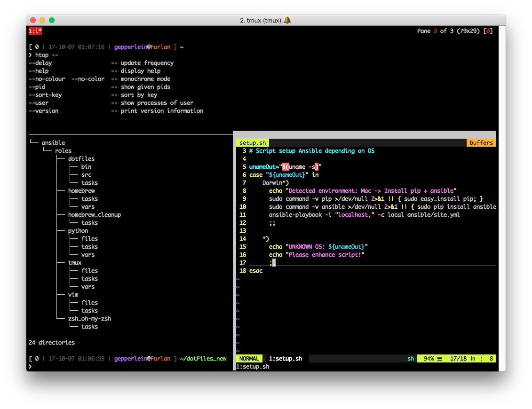The width and height of the screenshot is (532, 409).
Task: Click the homebrew_cleanup directory entry
Action: pos(95,215)
